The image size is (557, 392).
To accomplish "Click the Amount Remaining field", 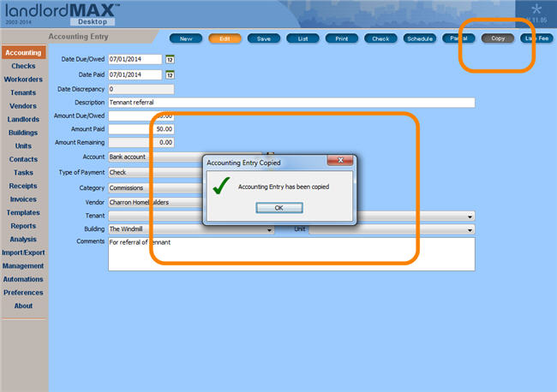I will coord(141,143).
